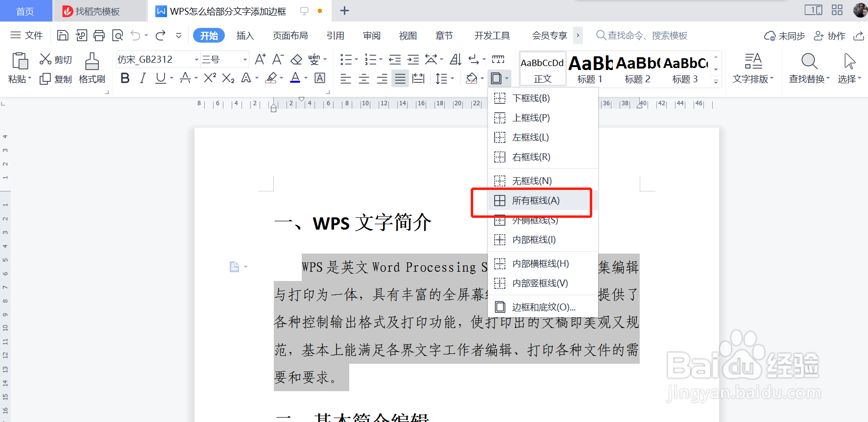
Task: Select Bottom Border (下框线) option
Action: click(543, 98)
